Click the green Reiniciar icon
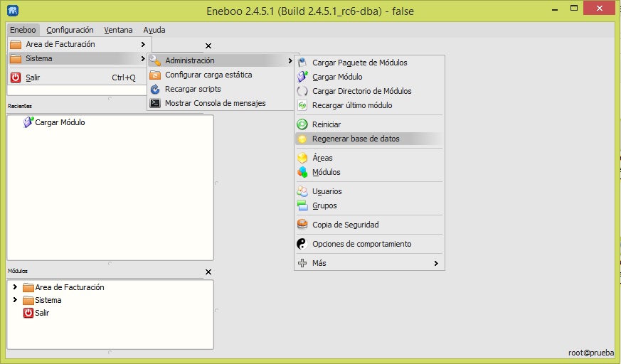This screenshot has width=621, height=364. click(302, 124)
